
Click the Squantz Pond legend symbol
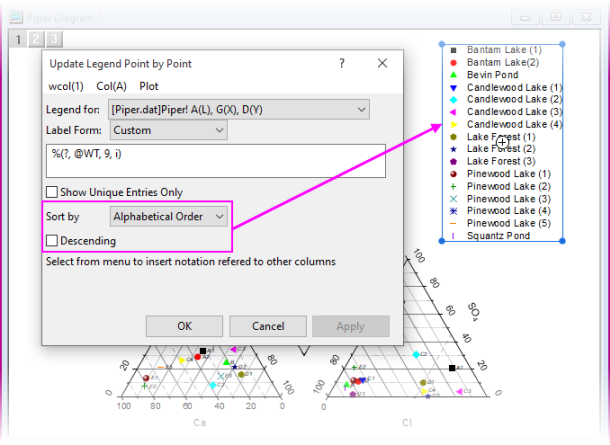(x=453, y=236)
